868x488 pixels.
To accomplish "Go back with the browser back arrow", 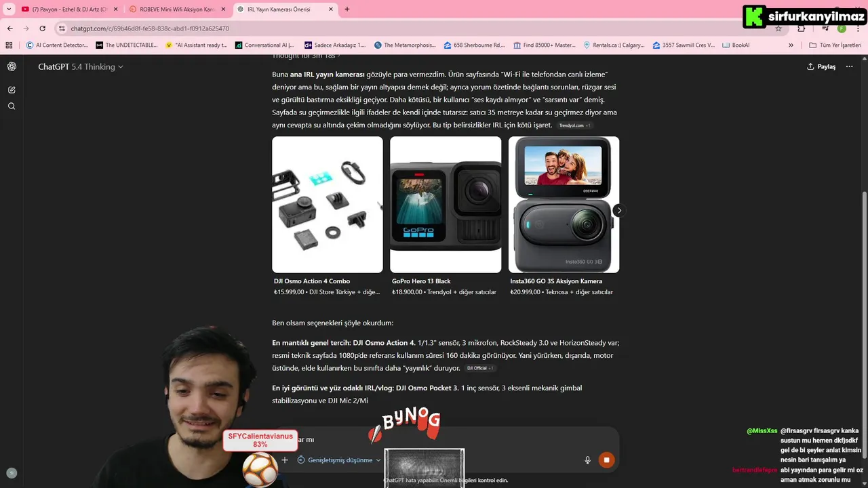I will tap(10, 28).
